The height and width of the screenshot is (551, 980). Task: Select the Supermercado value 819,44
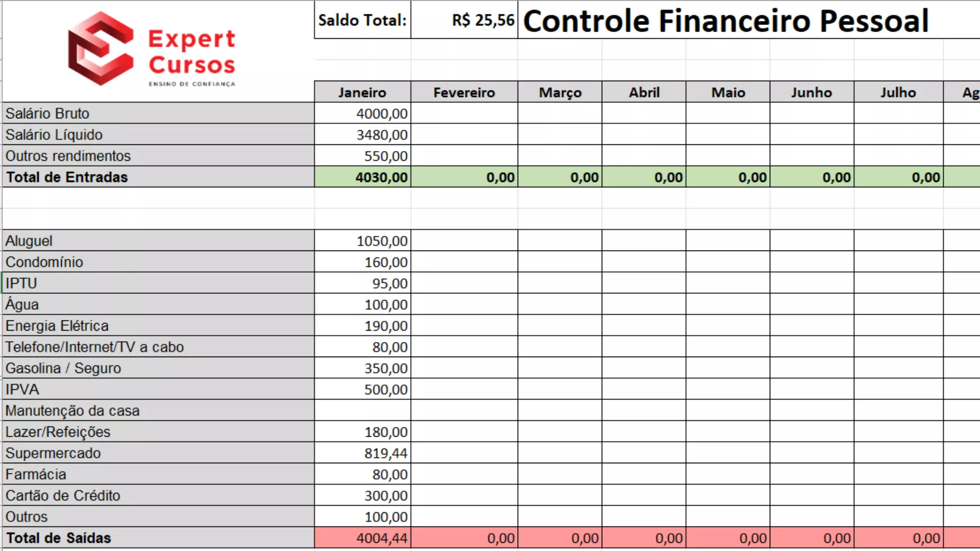click(x=362, y=453)
